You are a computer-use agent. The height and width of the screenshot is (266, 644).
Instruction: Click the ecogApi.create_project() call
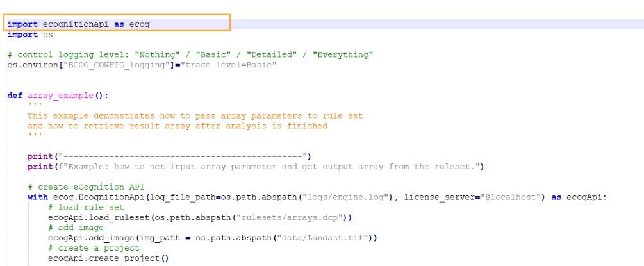coord(108,258)
